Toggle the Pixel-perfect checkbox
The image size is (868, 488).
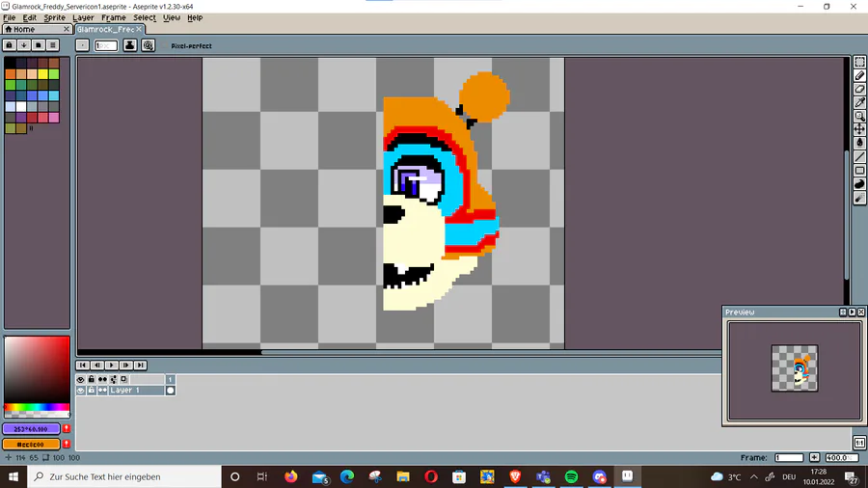tap(186, 46)
